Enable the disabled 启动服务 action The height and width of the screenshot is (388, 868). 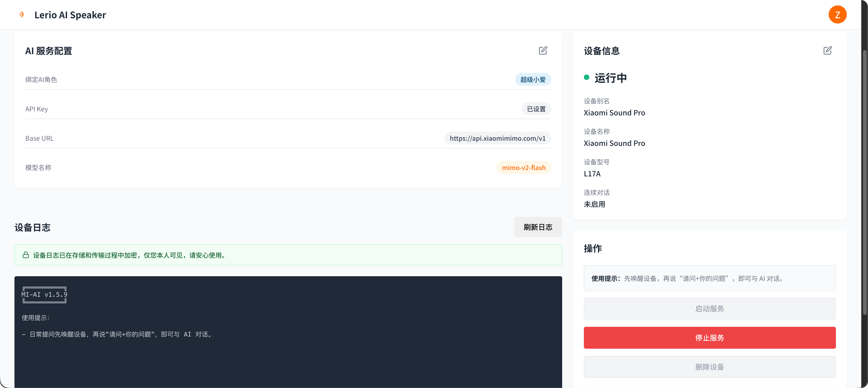pos(709,309)
